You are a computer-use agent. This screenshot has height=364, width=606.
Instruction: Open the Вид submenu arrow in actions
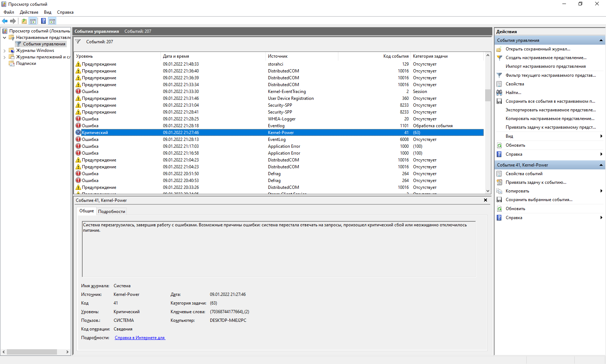coord(601,136)
